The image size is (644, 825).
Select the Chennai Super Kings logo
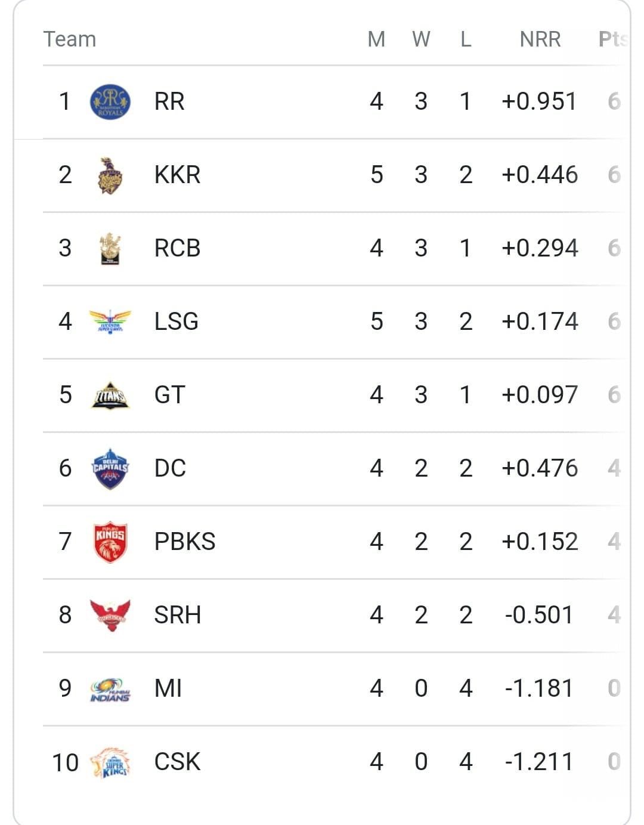click(x=110, y=762)
